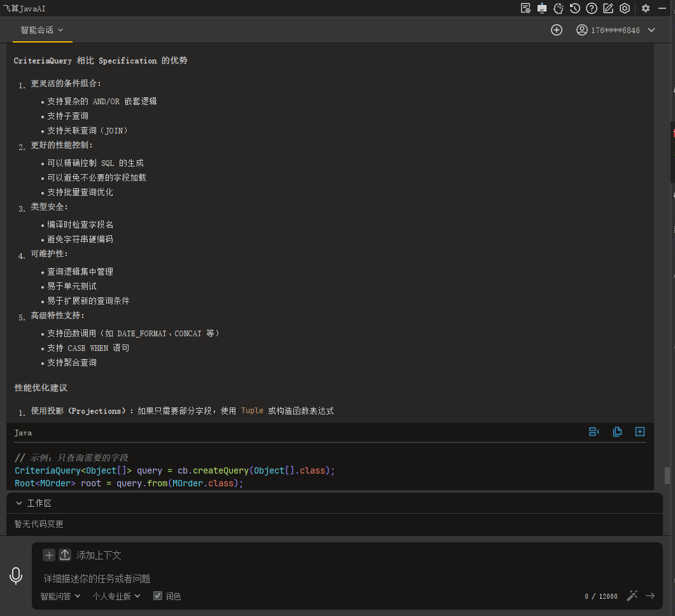
Task: Click the bullet 支持关联查询（JOIN）
Action: 87,130
